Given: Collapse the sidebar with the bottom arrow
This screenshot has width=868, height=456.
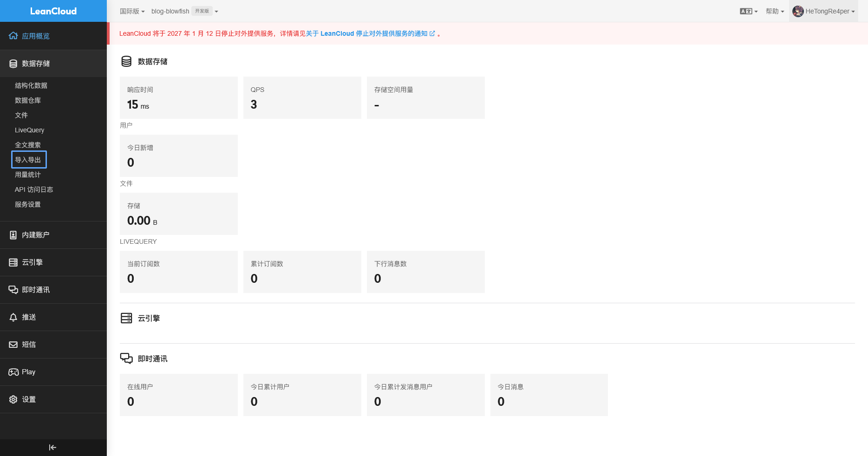Looking at the screenshot, I should [x=52, y=447].
